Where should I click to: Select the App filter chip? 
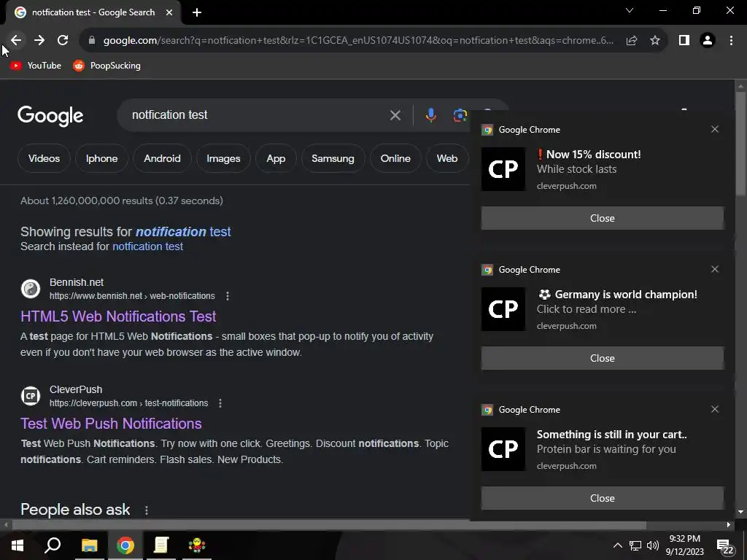(276, 158)
